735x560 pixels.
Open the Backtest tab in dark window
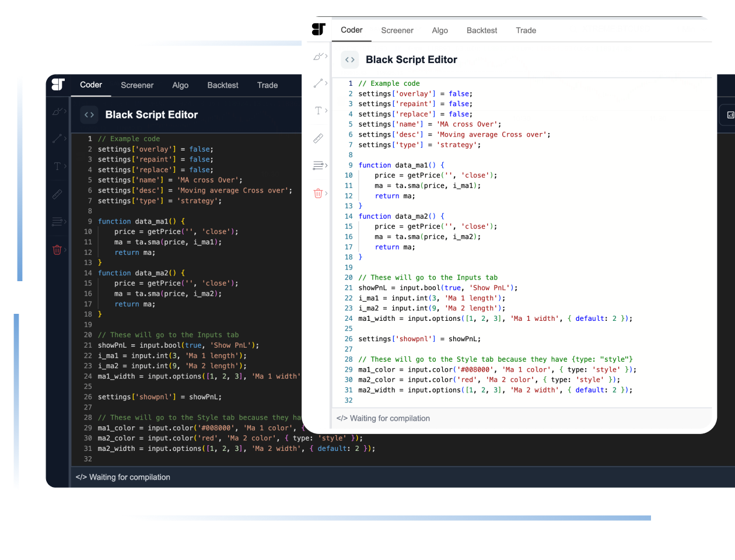tap(223, 85)
